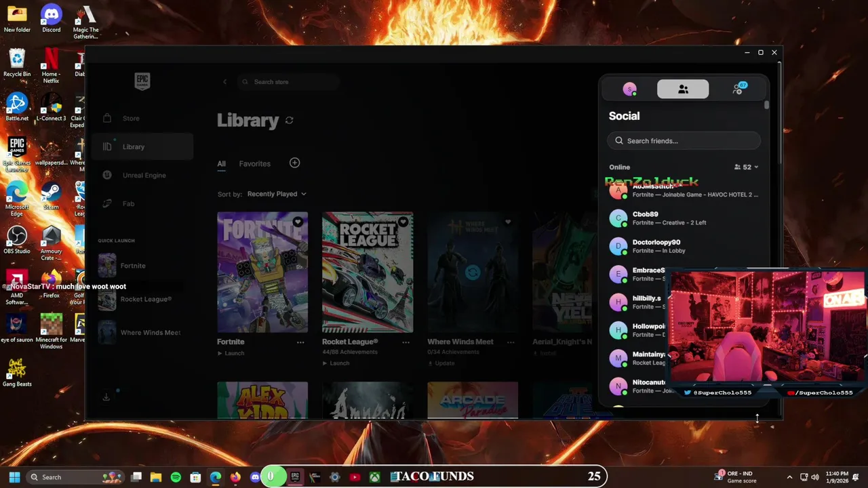868x488 pixels.
Task: Open the OBS Studio desktop shortcut
Action: [x=17, y=239]
